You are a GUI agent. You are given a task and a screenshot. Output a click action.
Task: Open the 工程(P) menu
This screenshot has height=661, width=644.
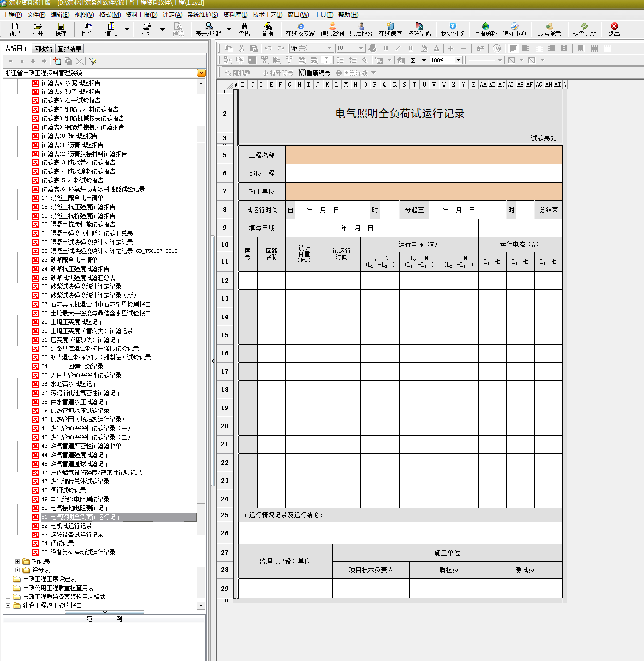pyautogui.click(x=12, y=15)
